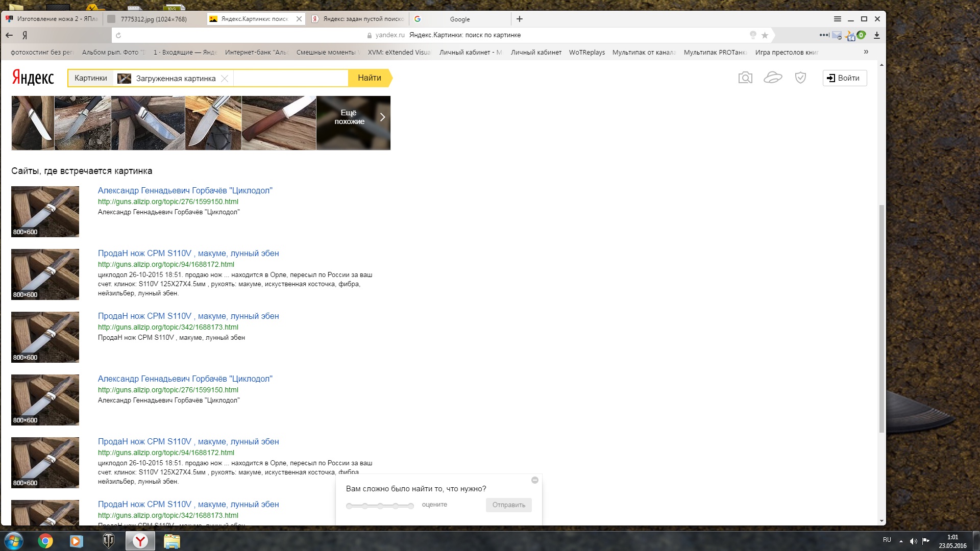The height and width of the screenshot is (551, 980).
Task: Click the Отправить feedback button
Action: (509, 505)
